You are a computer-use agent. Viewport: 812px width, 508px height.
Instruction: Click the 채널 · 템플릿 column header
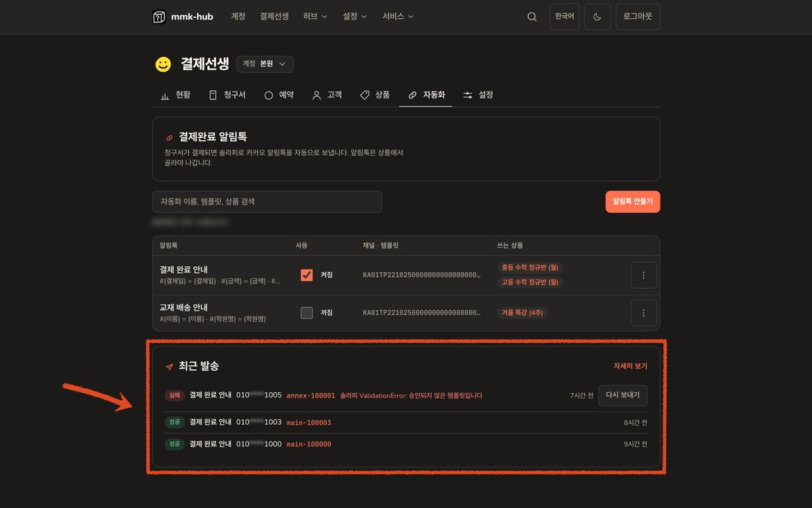pyautogui.click(x=381, y=245)
